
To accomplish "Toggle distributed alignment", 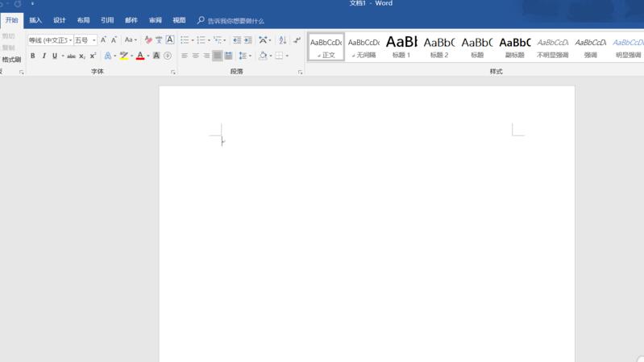I will (x=228, y=56).
